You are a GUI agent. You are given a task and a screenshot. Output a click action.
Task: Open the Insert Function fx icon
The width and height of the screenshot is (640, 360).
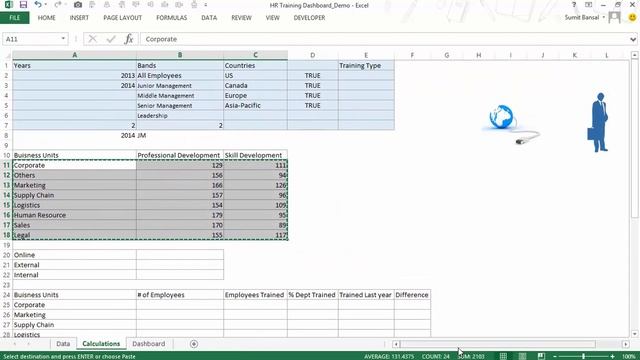129,39
